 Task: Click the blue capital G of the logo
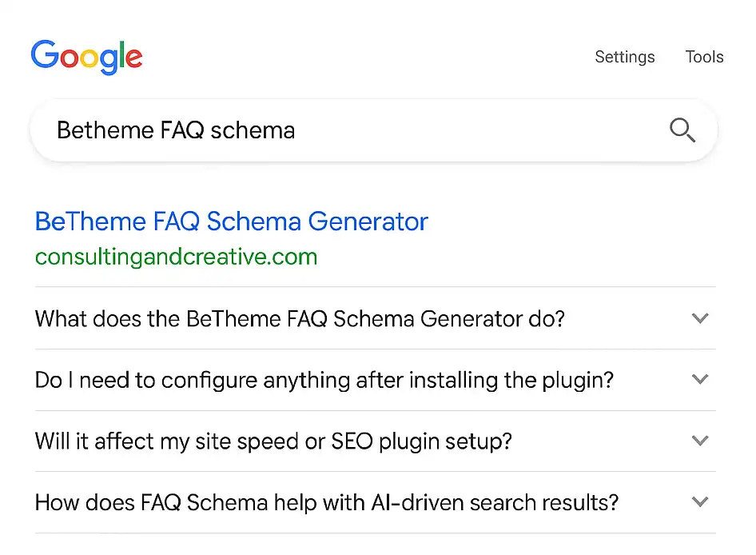(x=45, y=57)
